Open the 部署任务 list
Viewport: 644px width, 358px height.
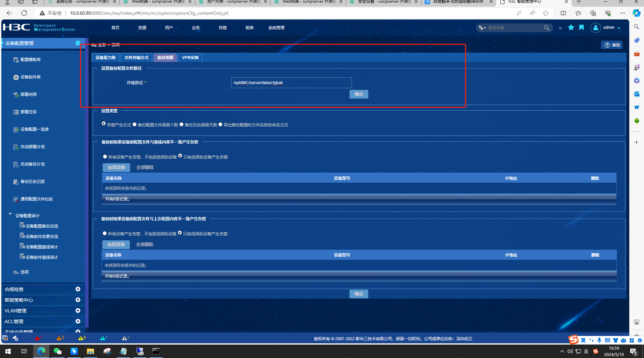click(25, 112)
